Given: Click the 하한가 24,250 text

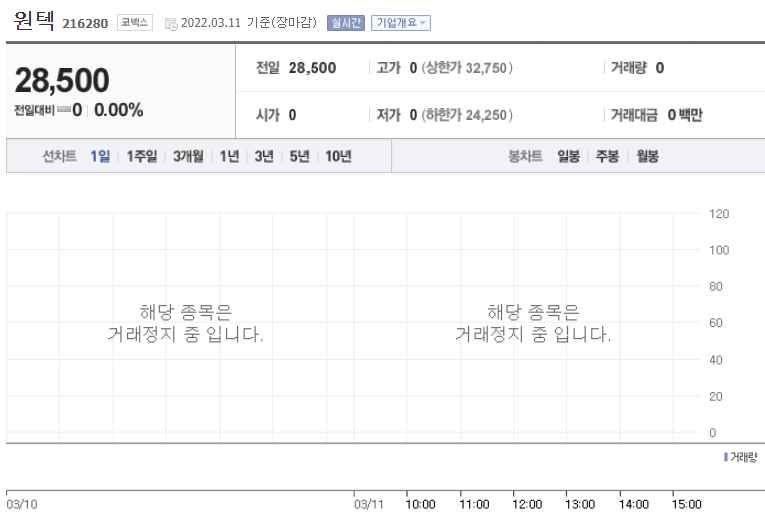Looking at the screenshot, I should tap(467, 115).
